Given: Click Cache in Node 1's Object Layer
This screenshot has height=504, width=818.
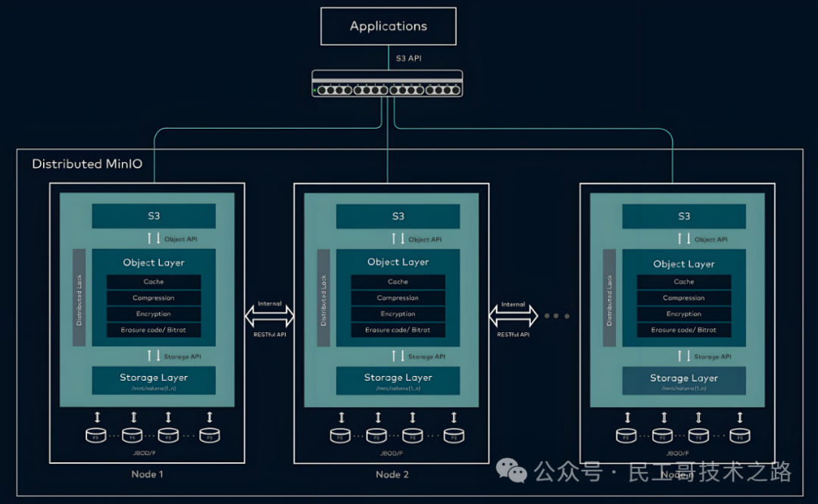Looking at the screenshot, I should pos(154,282).
